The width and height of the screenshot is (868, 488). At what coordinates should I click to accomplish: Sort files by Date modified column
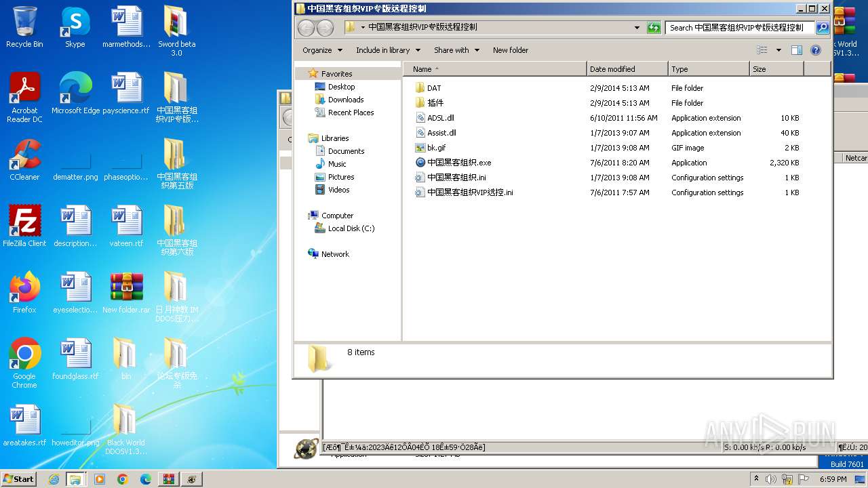point(627,69)
